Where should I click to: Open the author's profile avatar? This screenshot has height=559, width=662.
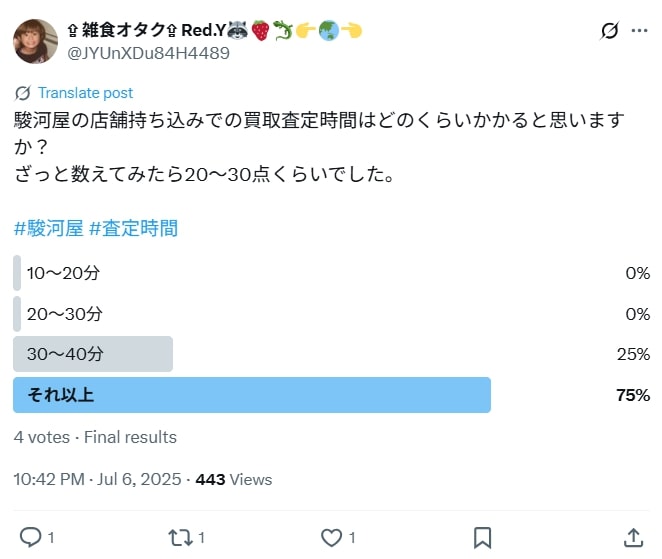(x=35, y=41)
